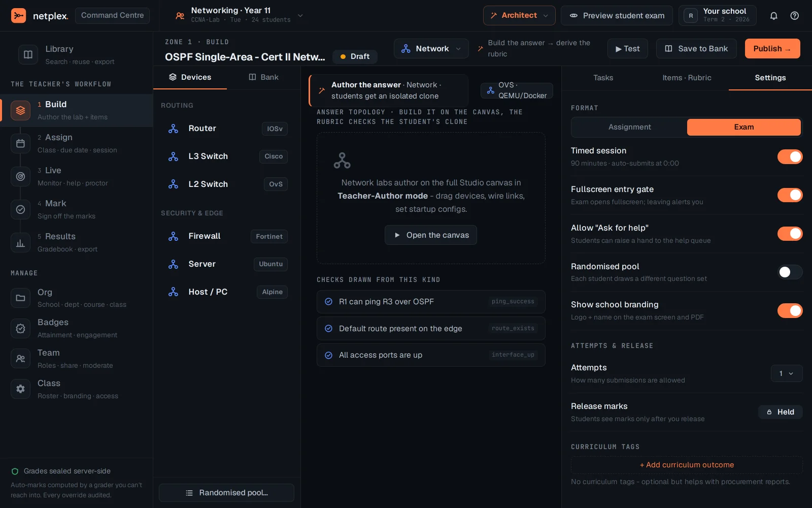
Task: Click the Publish button
Action: 772,49
